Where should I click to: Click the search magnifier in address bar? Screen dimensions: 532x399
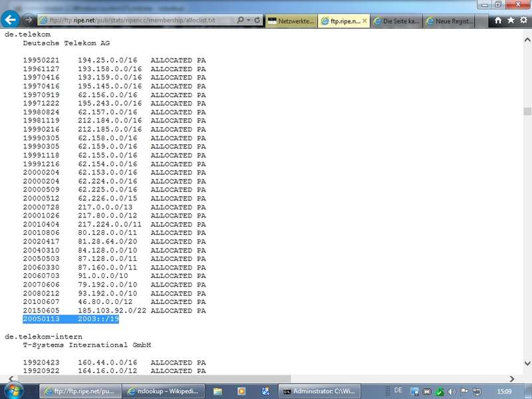240,21
